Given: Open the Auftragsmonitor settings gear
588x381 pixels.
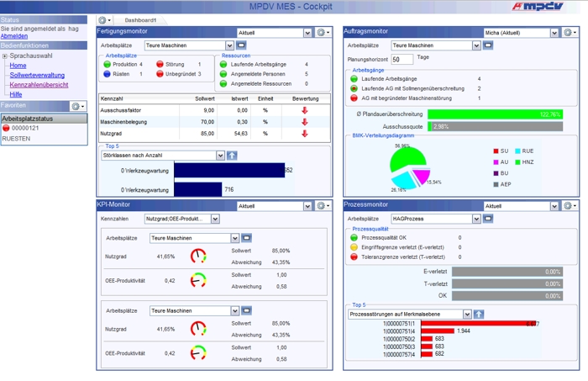Looking at the screenshot, I should [570, 33].
